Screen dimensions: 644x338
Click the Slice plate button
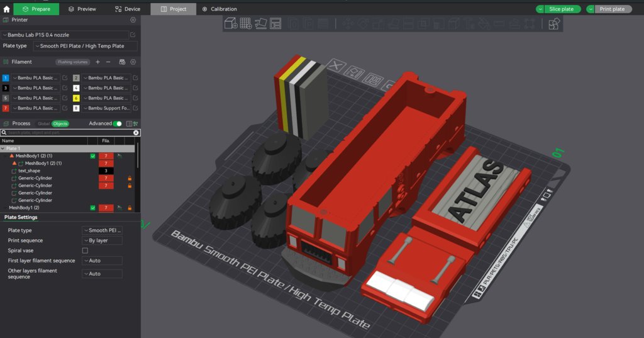[562, 9]
